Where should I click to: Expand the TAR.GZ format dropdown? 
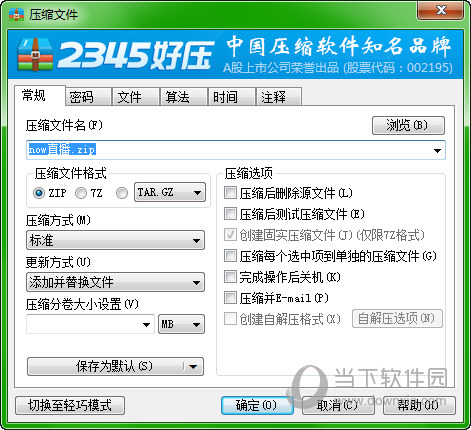[x=170, y=192]
